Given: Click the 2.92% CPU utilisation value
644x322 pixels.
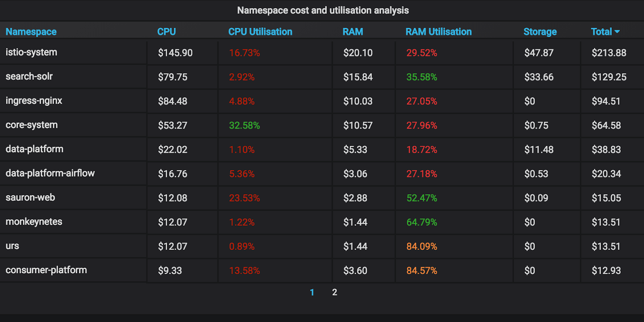Looking at the screenshot, I should pos(242,77).
